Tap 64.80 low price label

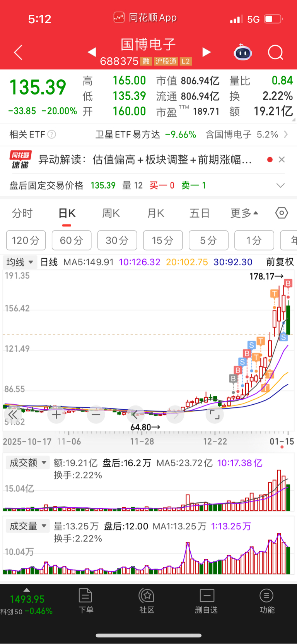tap(145, 427)
